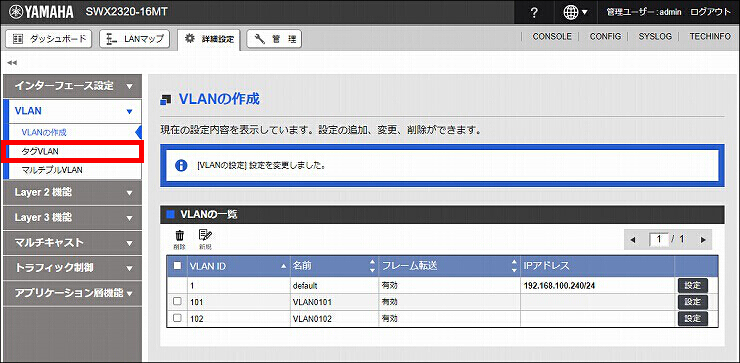This screenshot has width=740, height=363.
Task: Select タグVLAN in the sidebar
Action: point(41,151)
